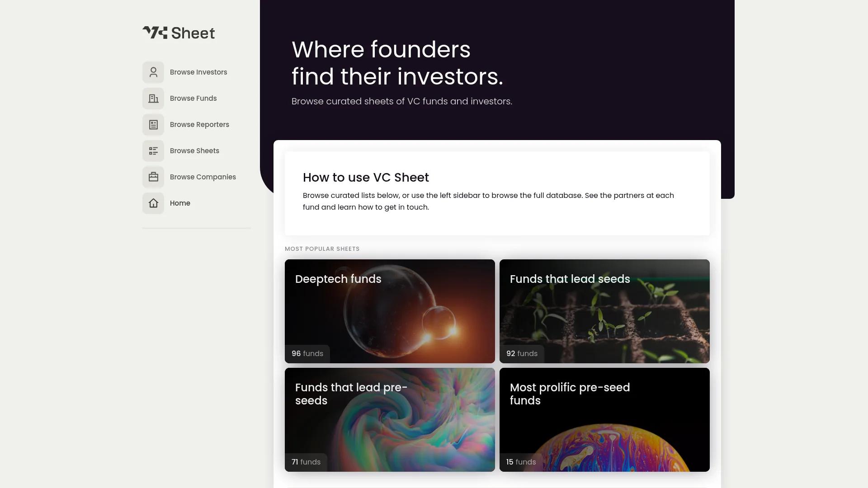
Task: Select Browse Sheets text link
Action: coord(194,151)
